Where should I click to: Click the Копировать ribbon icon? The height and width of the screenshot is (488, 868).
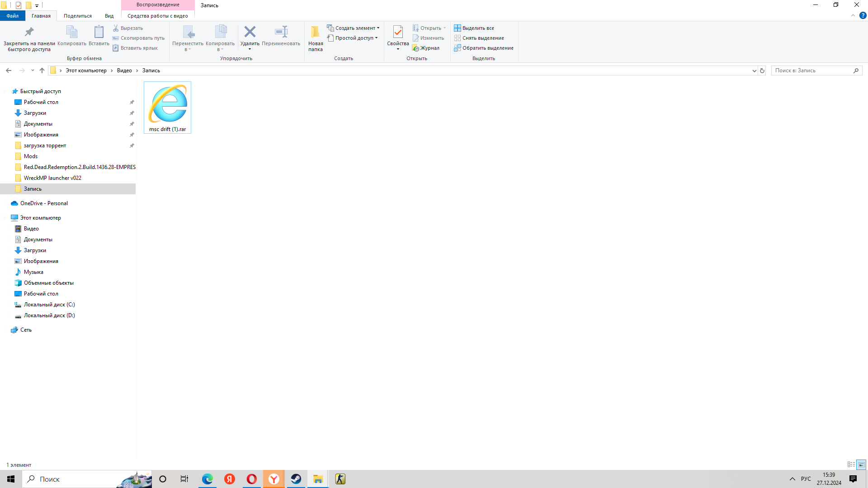[x=72, y=36]
